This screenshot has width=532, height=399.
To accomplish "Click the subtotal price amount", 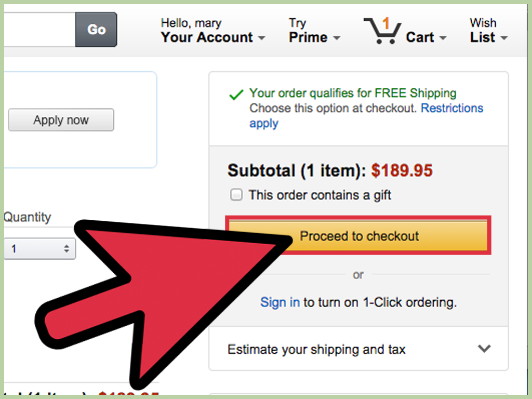I will point(402,170).
